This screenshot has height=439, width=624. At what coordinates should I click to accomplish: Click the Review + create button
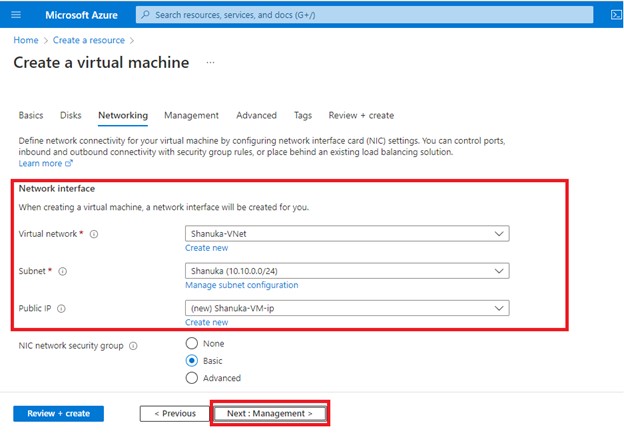(58, 413)
